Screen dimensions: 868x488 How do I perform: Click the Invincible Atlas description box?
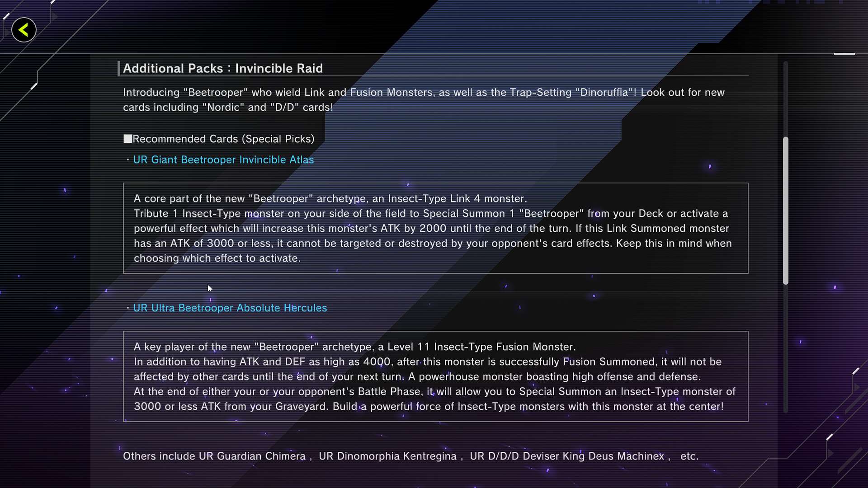click(x=435, y=228)
